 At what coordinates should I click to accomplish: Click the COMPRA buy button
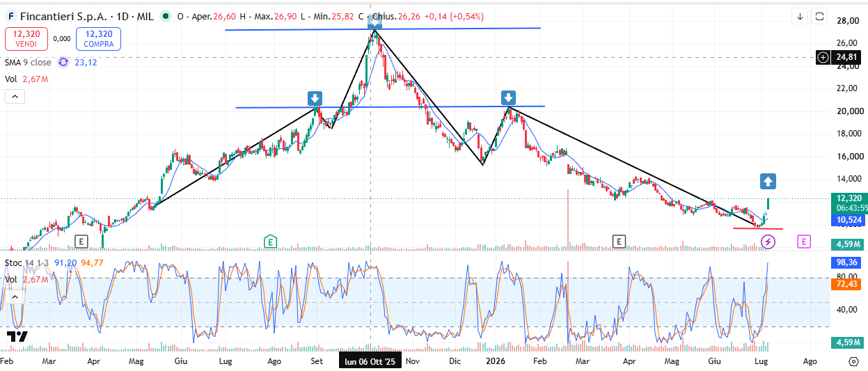point(99,39)
